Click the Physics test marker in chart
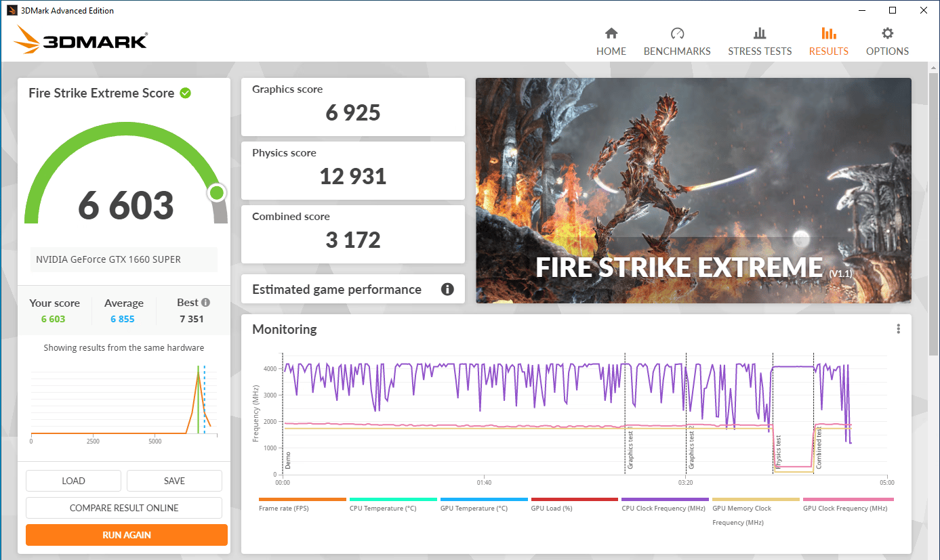940x560 pixels. coord(778,451)
